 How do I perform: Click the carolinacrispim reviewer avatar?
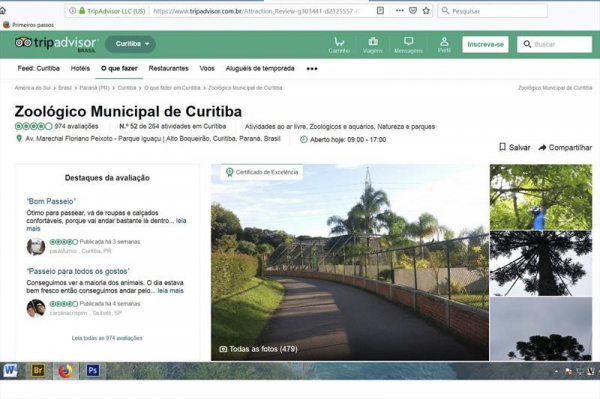[36, 308]
